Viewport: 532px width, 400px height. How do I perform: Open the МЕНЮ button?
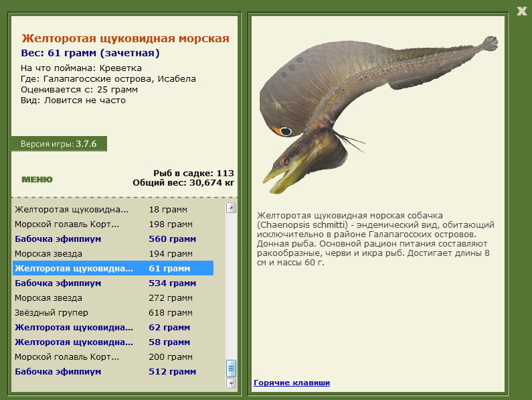37,180
